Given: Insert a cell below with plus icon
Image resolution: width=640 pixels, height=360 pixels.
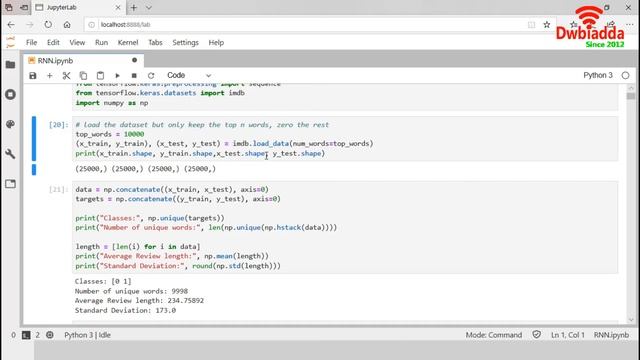Looking at the screenshot, I should point(49,76).
